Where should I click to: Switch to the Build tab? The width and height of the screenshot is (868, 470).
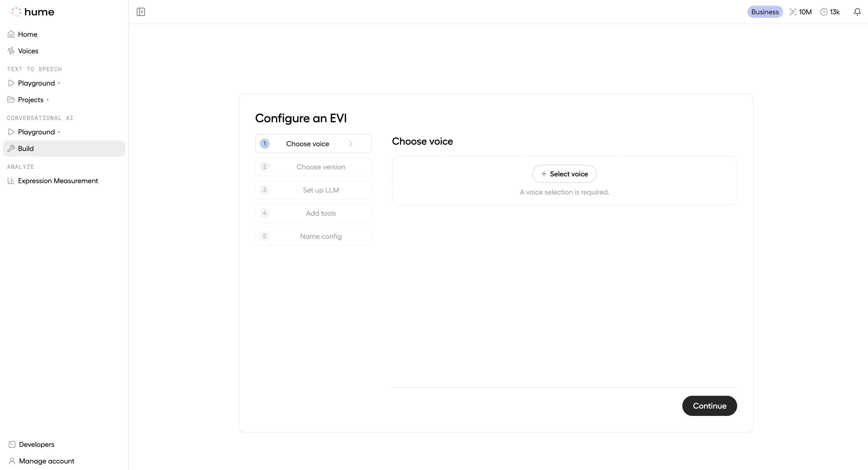[26, 148]
